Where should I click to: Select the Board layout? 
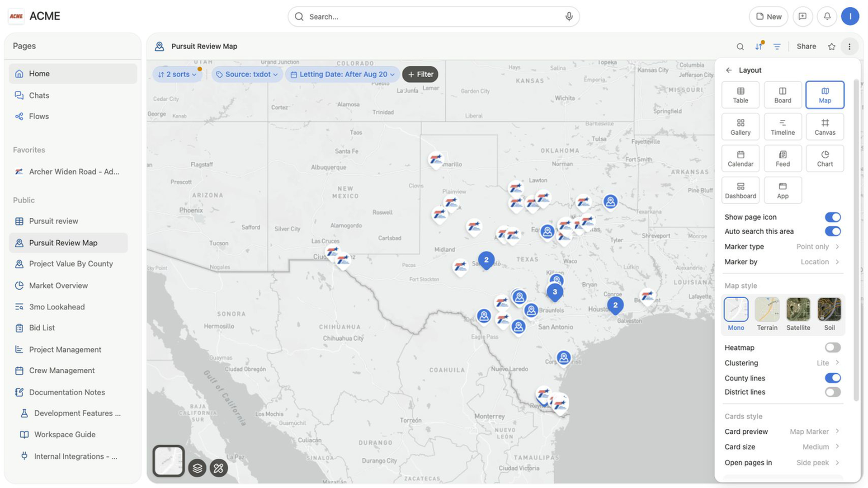click(783, 95)
